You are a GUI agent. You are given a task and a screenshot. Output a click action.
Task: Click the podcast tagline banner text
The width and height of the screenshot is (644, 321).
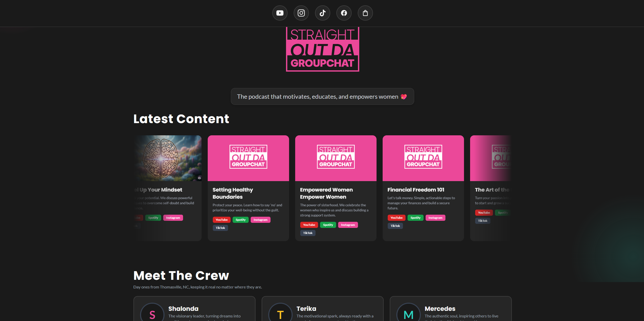[322, 96]
